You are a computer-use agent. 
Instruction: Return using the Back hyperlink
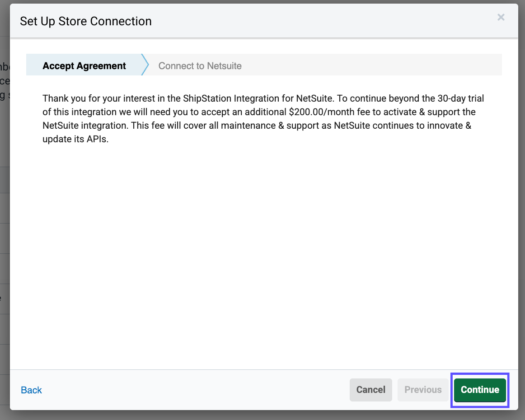click(x=31, y=390)
